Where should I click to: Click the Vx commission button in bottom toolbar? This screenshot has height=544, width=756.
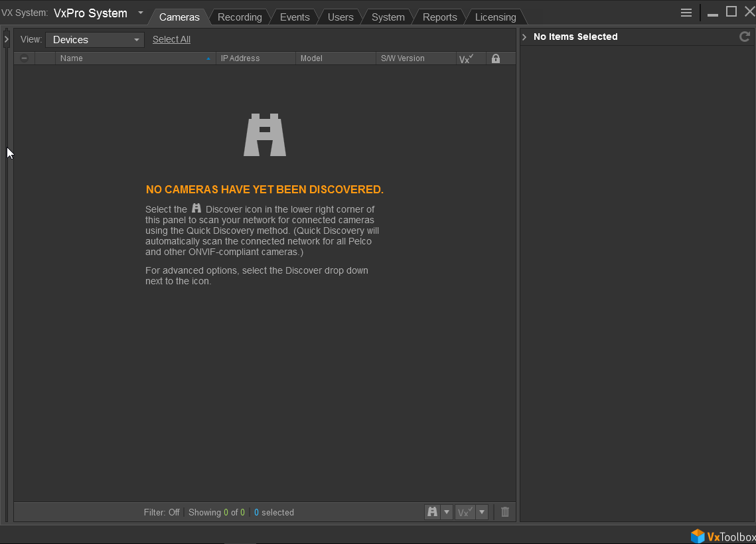[465, 512]
